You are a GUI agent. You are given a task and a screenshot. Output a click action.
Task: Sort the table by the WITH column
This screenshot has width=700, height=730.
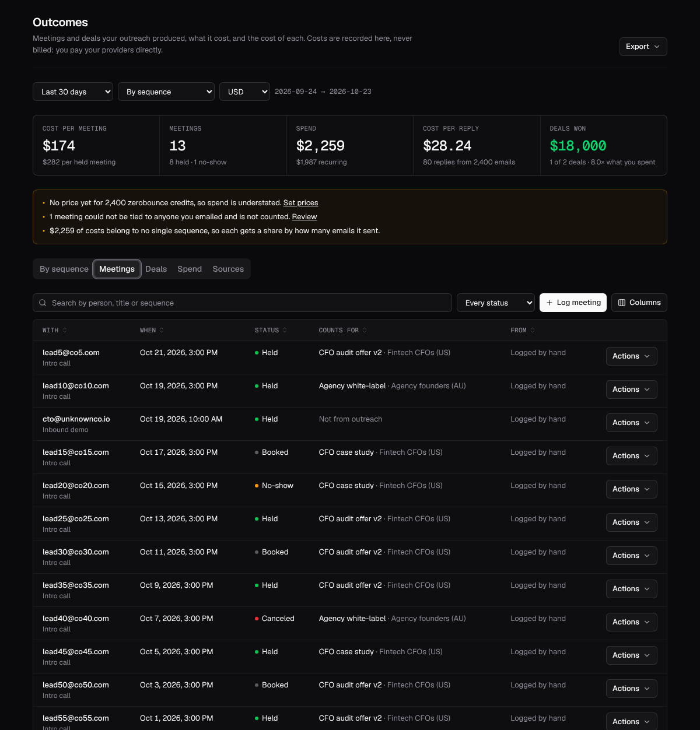55,330
